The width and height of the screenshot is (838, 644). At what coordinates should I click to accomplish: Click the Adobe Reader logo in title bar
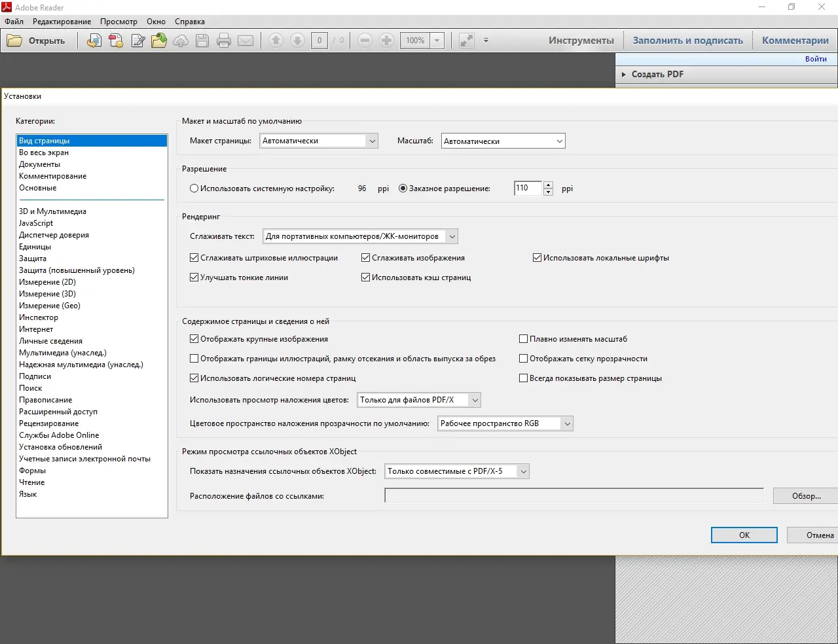click(7, 7)
